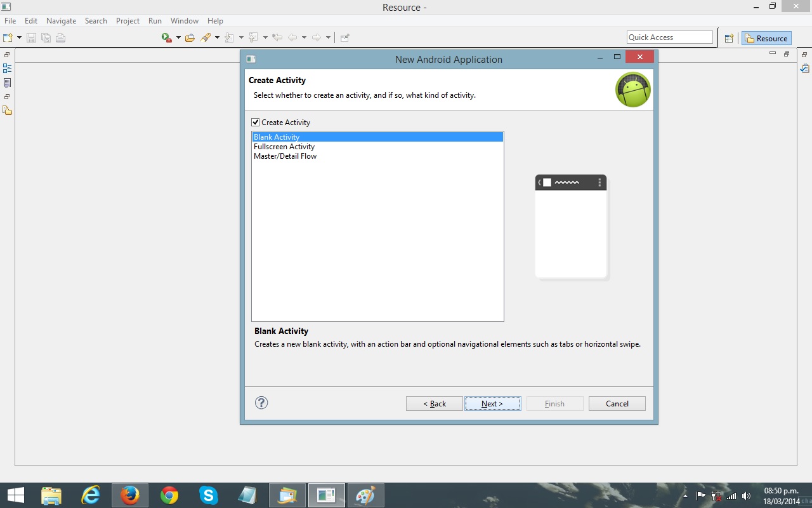Click the Quick Access search field

click(x=670, y=37)
